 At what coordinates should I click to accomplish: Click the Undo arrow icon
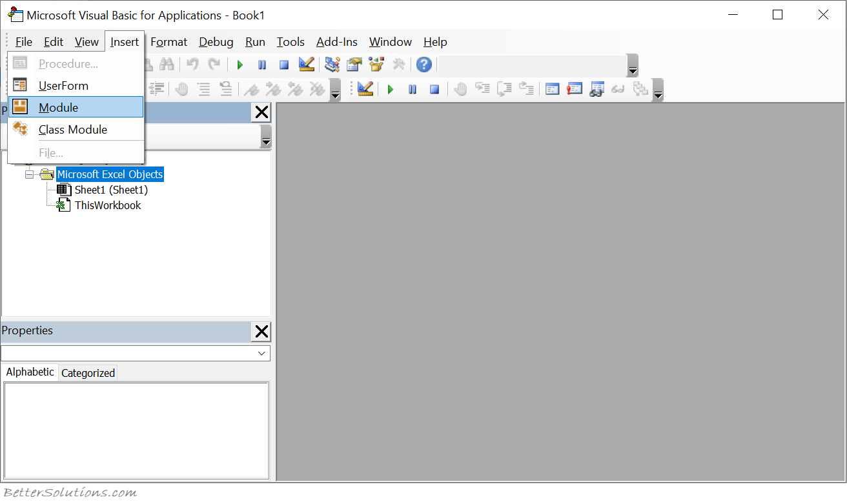pyautogui.click(x=192, y=64)
